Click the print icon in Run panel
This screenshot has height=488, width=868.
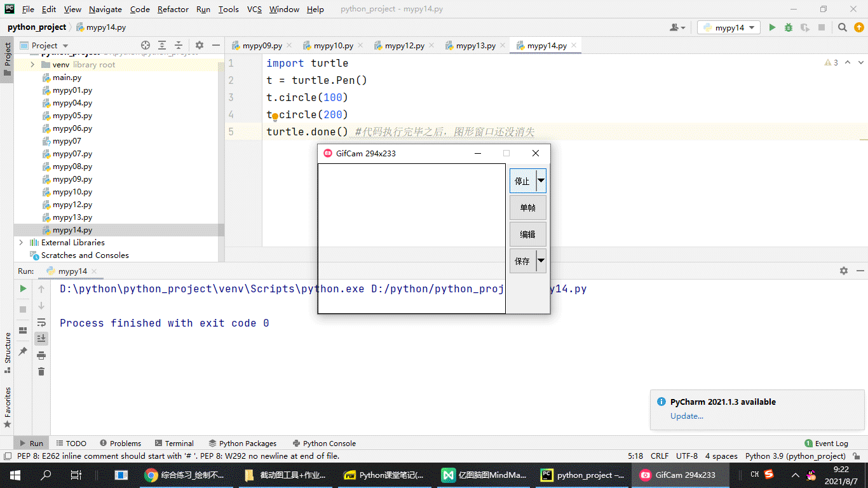click(41, 355)
